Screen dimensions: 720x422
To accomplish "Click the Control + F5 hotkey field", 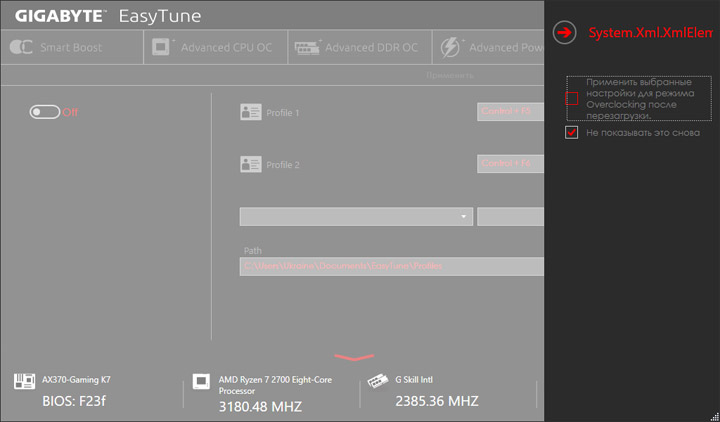I will point(511,112).
